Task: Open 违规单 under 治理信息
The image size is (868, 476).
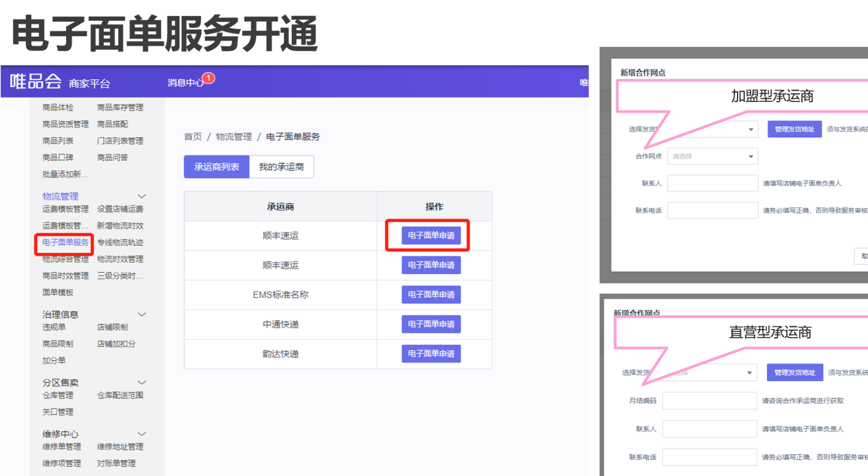Action: pyautogui.click(x=54, y=327)
